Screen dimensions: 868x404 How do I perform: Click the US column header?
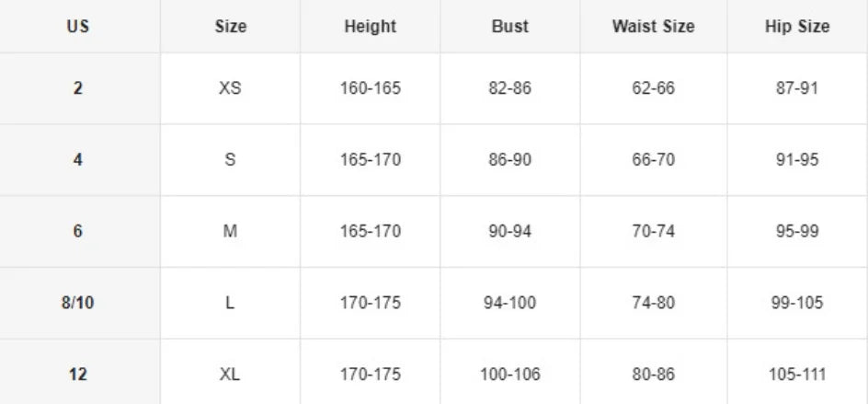pos(78,27)
